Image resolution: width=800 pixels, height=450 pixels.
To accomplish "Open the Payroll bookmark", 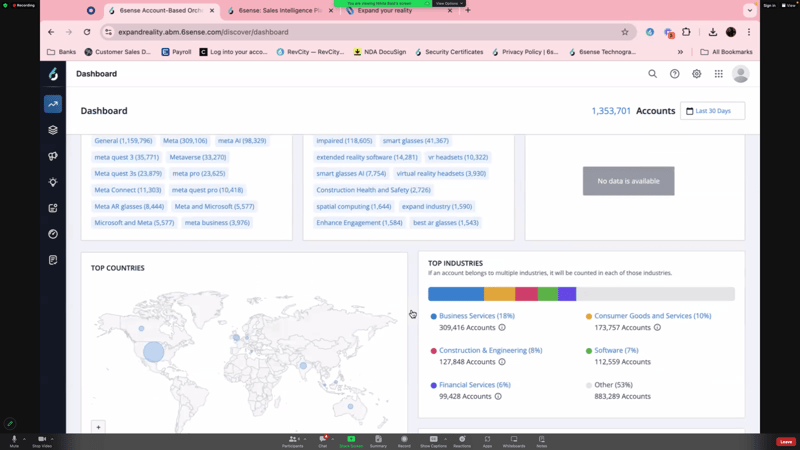I will [176, 52].
